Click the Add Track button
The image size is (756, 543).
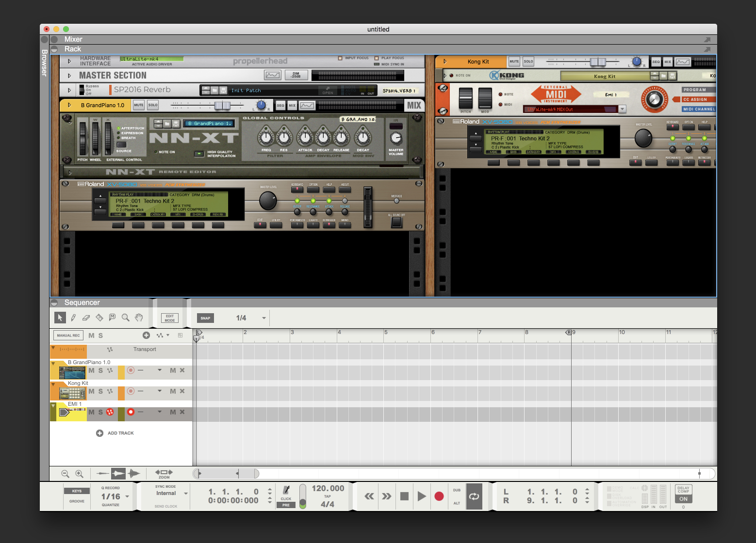tap(115, 433)
